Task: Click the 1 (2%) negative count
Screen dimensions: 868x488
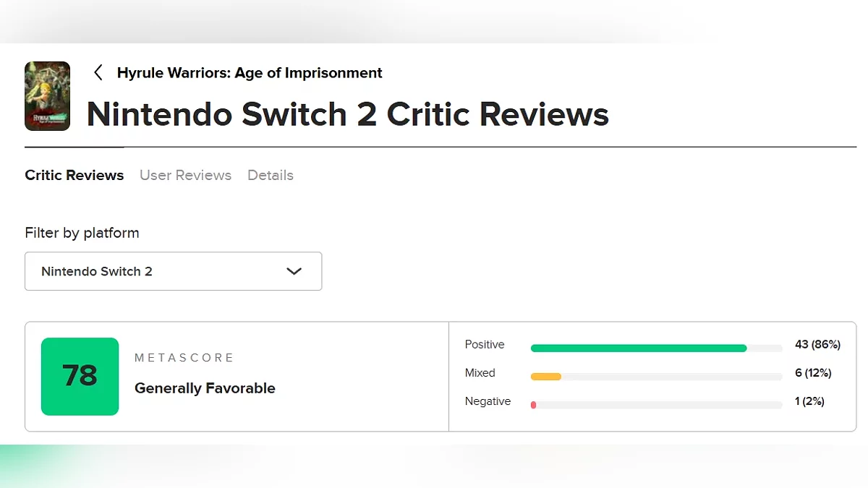Action: 809,401
